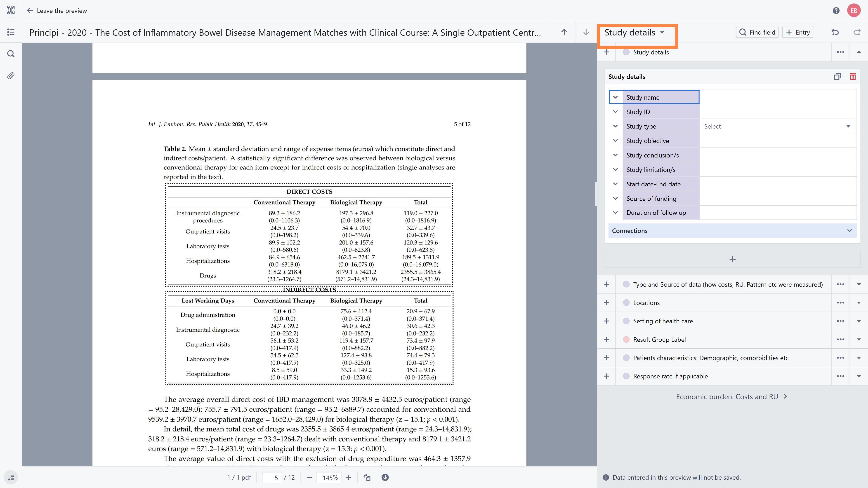Expand the Study conclusion/s field chevron
Viewport: 868px width, 488px height.
(615, 155)
